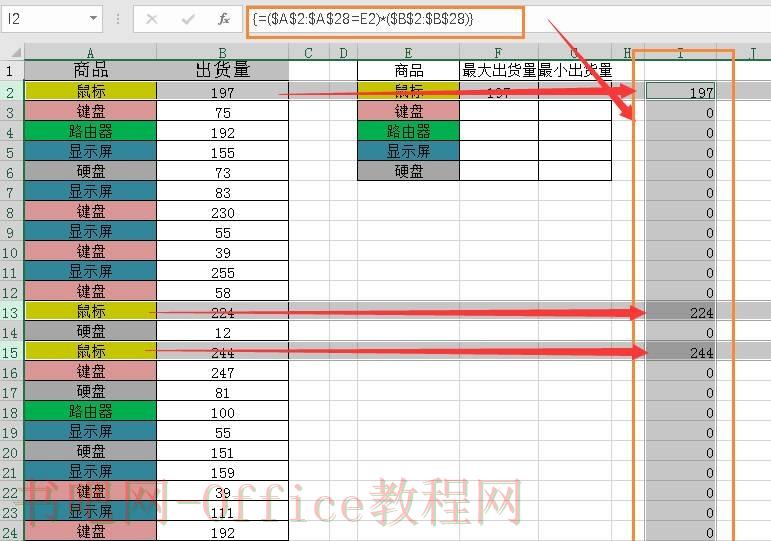This screenshot has width=771, height=541.
Task: Select row 24 header
Action: (12, 532)
